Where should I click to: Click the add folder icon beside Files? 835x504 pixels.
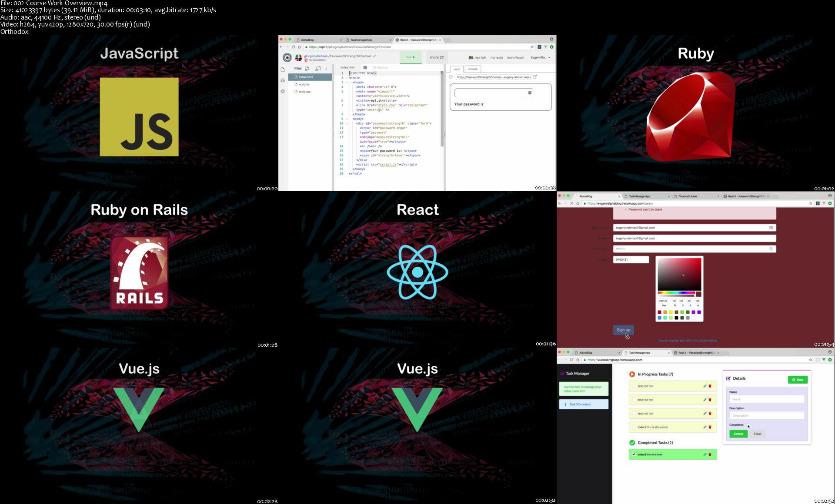(x=318, y=69)
